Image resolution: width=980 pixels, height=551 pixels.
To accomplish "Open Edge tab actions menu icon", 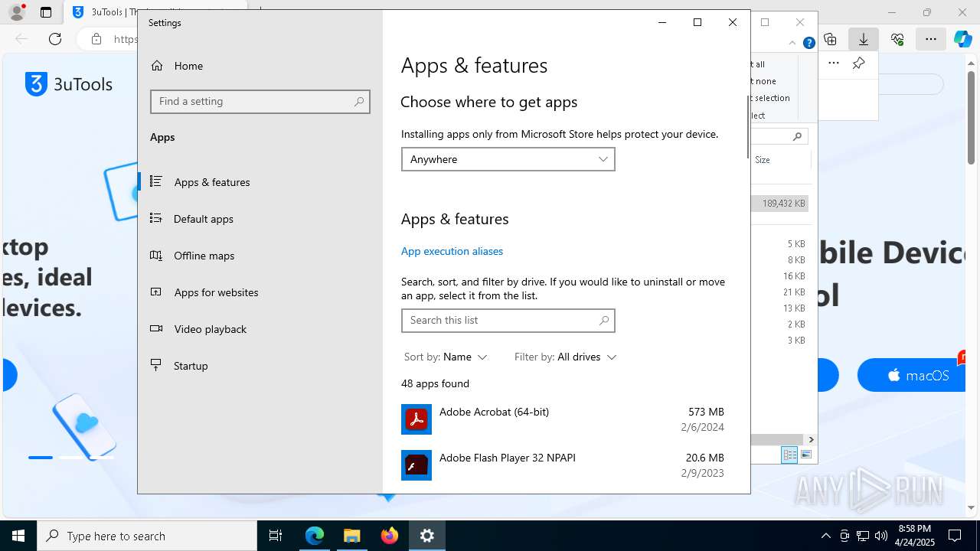I will tap(46, 12).
